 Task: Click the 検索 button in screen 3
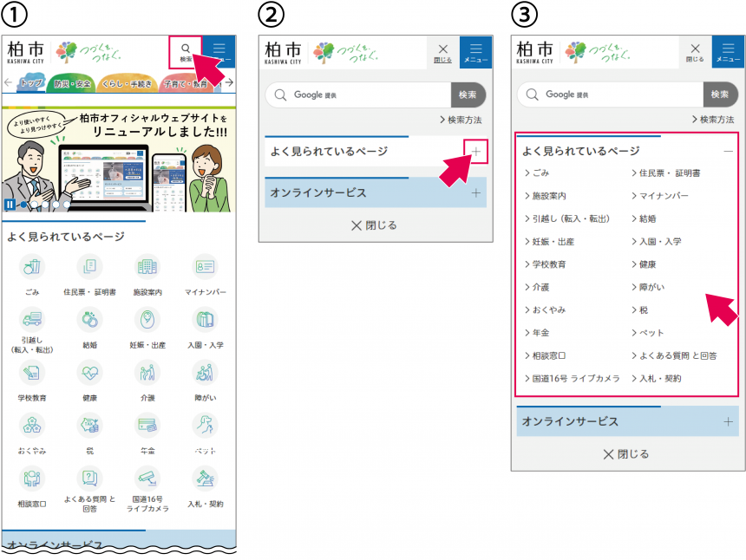pyautogui.click(x=720, y=94)
